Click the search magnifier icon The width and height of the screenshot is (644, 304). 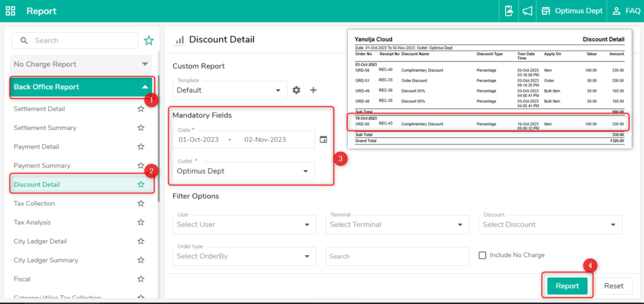25,41
